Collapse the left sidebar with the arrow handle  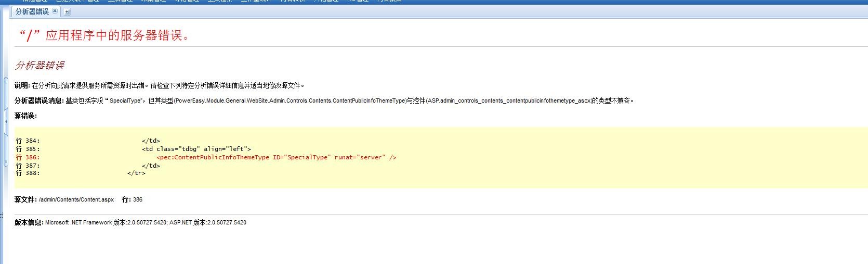[x=6, y=121]
